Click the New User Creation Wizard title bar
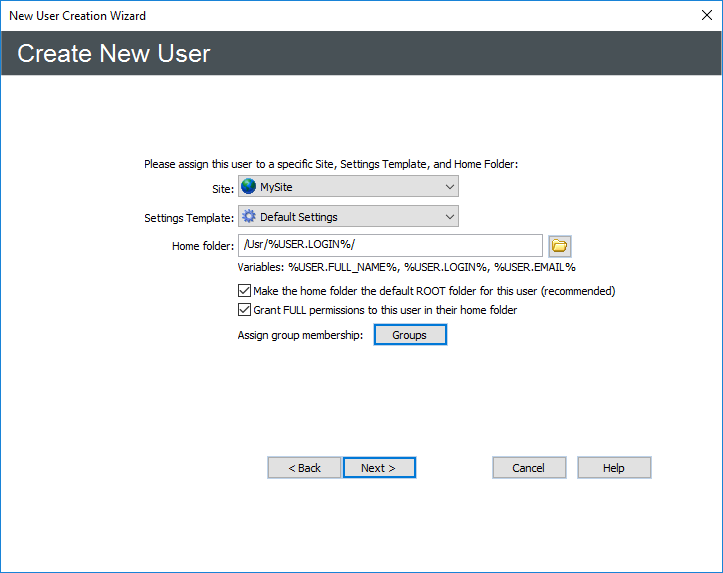Viewport: 723px width, 573px height. tap(300, 15)
